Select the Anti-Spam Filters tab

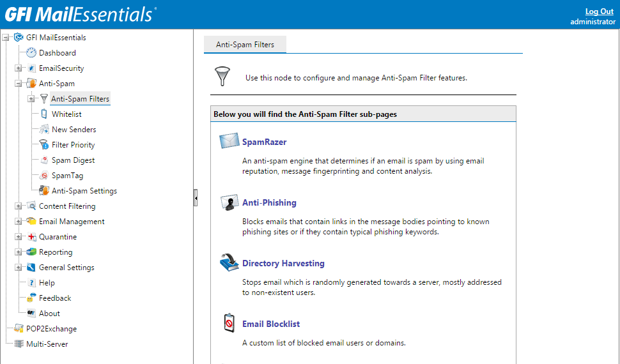[245, 45]
